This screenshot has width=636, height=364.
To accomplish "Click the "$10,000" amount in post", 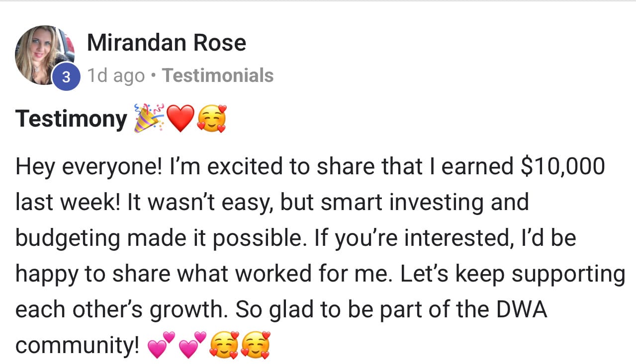I will tap(563, 166).
